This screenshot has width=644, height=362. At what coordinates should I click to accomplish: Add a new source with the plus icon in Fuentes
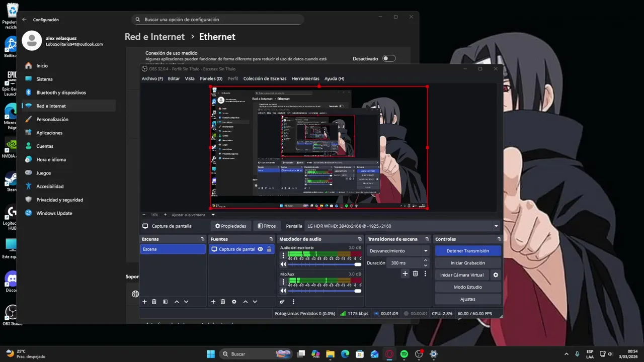point(213,302)
